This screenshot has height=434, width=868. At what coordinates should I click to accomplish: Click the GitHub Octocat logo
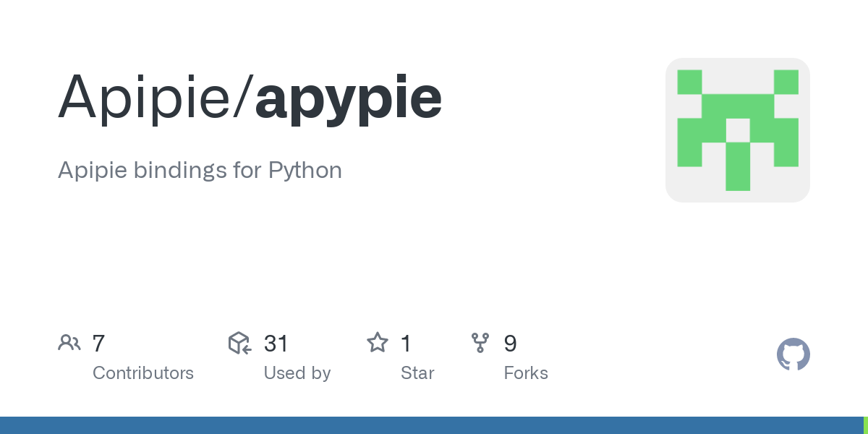tap(793, 354)
